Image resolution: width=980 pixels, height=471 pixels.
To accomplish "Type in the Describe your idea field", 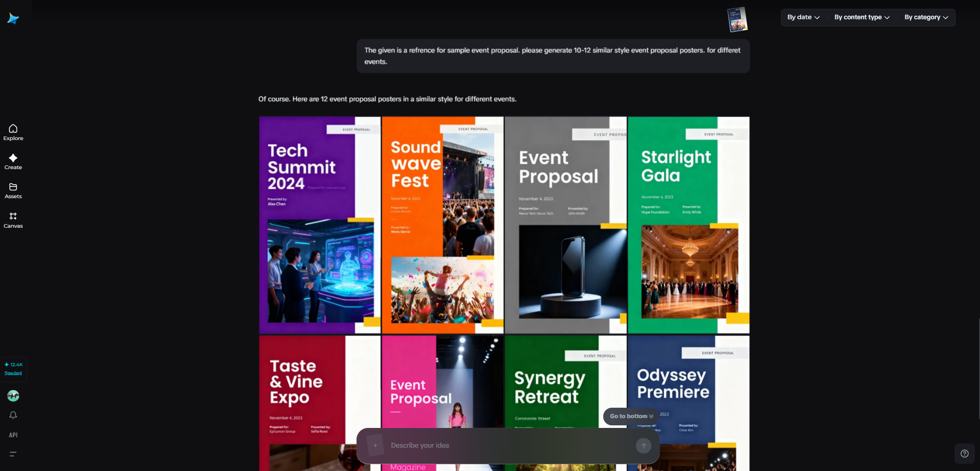I will tap(508, 446).
